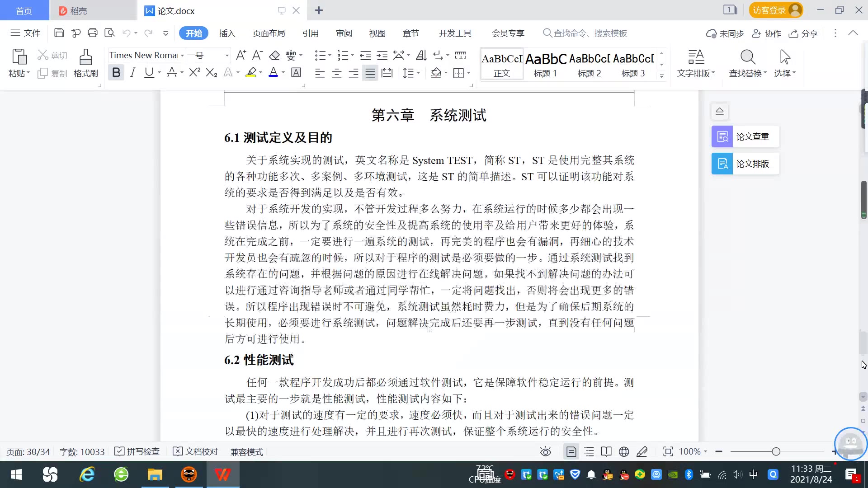Click the yellow text highlight color
This screenshot has width=868, height=488.
pos(251,72)
